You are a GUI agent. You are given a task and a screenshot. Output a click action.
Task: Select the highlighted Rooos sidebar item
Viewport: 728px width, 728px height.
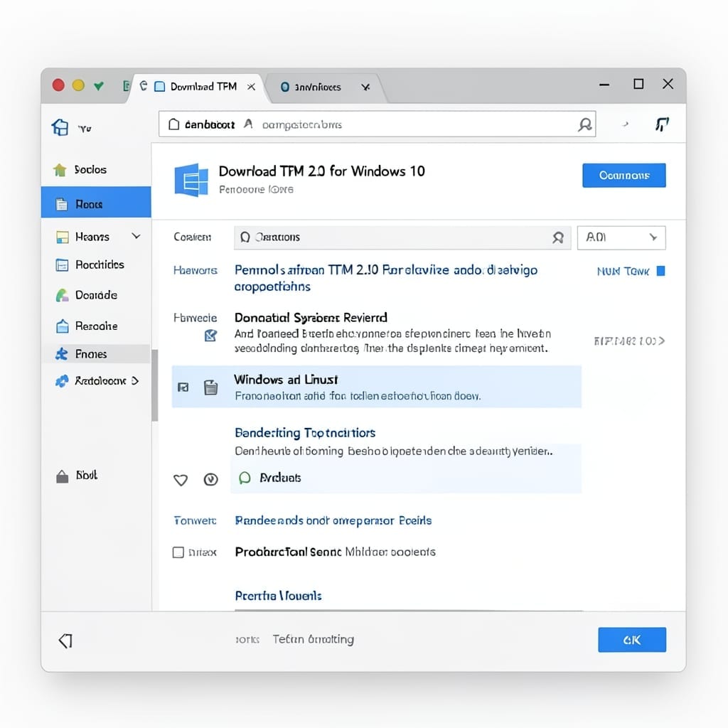click(x=96, y=203)
